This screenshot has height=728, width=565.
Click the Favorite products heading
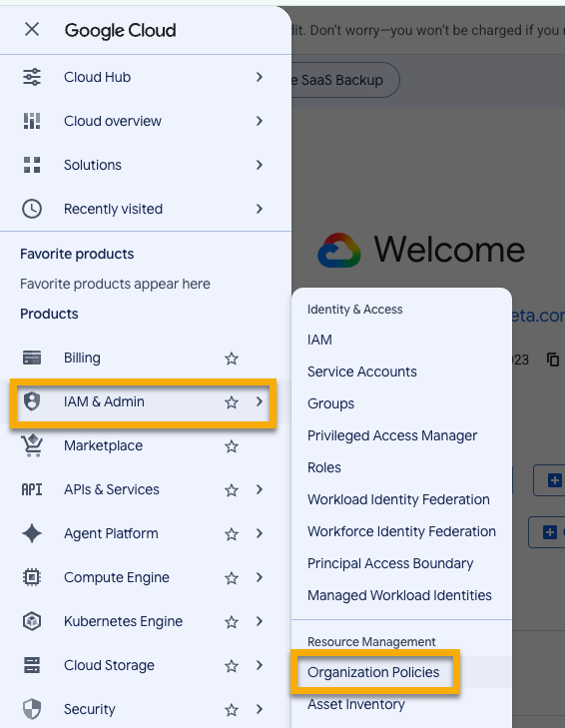click(x=77, y=254)
